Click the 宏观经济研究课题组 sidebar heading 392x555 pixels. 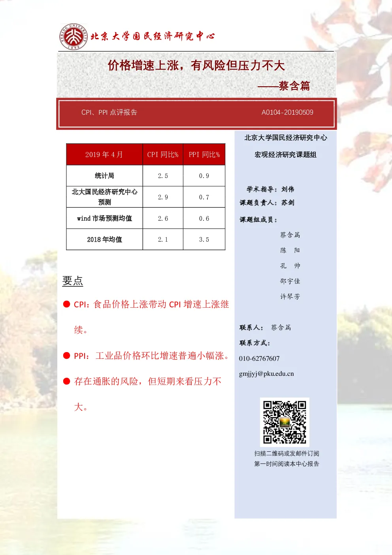(x=286, y=155)
